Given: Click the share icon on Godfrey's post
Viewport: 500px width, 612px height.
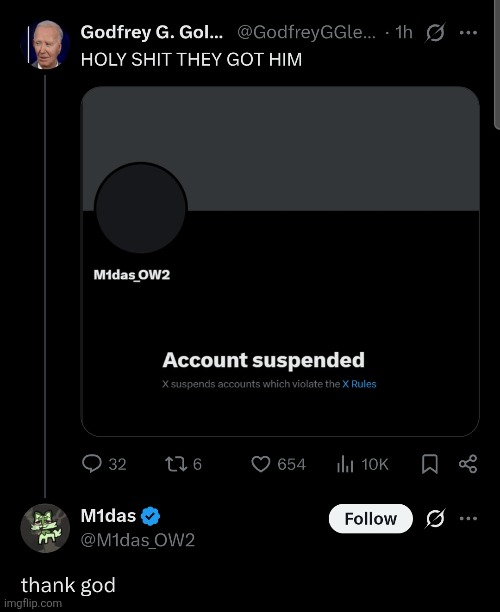Looking at the screenshot, I should (468, 464).
